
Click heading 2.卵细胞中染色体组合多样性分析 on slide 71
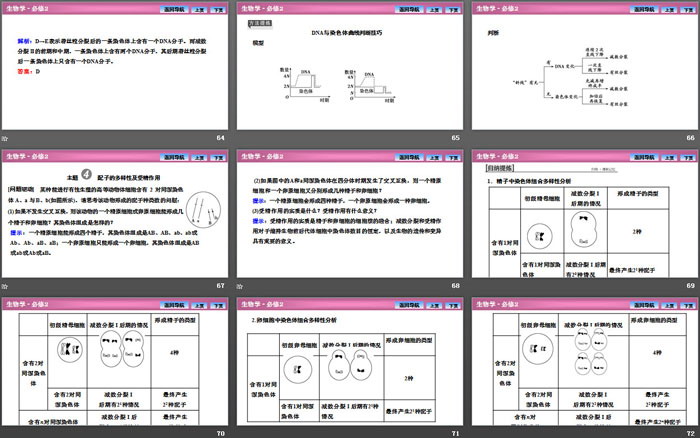294,320
